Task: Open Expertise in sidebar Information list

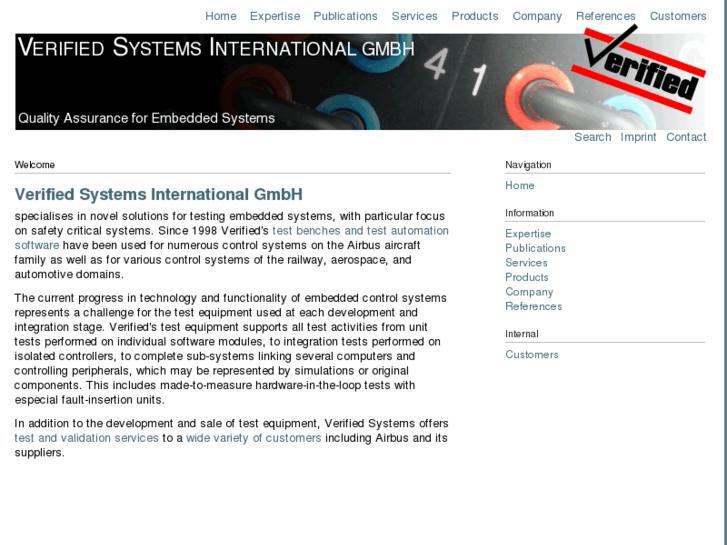Action: (x=528, y=234)
